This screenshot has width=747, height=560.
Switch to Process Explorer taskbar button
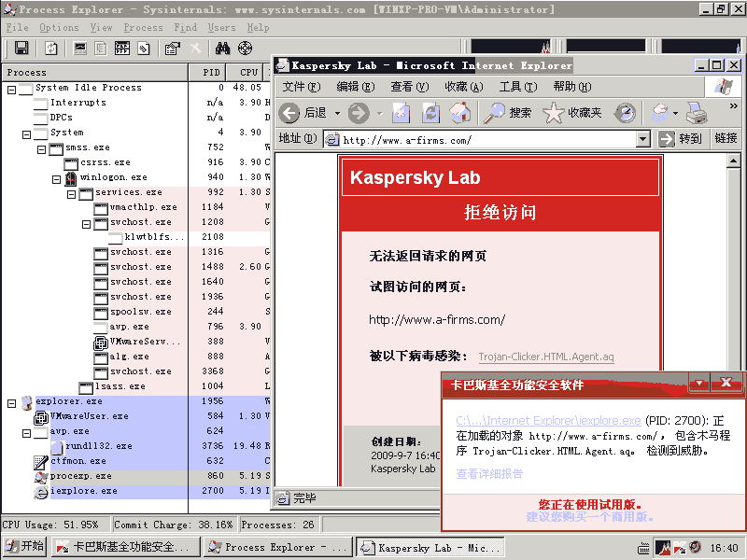coord(277,547)
